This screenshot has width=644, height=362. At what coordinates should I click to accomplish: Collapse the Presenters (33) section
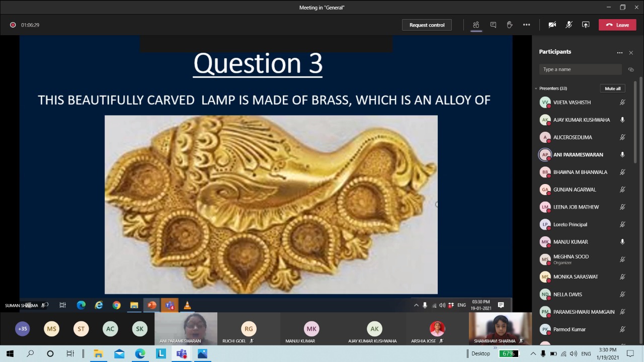click(x=536, y=88)
